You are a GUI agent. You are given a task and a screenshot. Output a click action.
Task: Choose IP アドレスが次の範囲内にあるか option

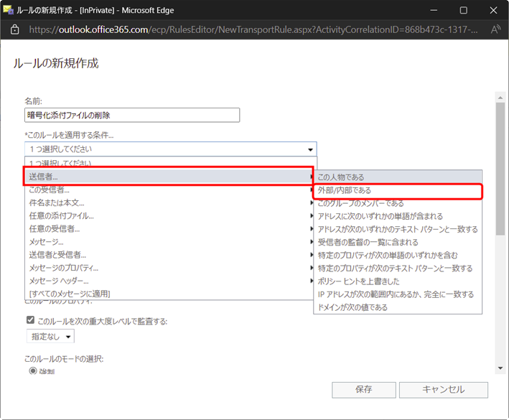coord(398,294)
